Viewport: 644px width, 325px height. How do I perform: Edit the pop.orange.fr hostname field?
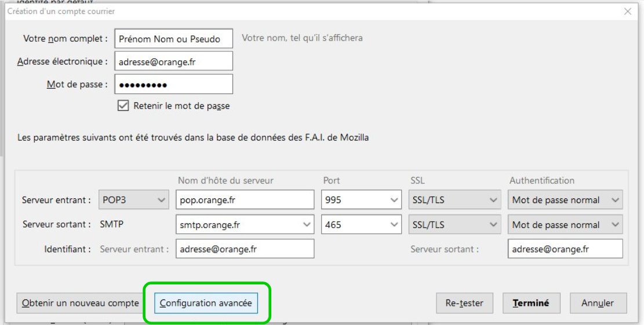(245, 200)
